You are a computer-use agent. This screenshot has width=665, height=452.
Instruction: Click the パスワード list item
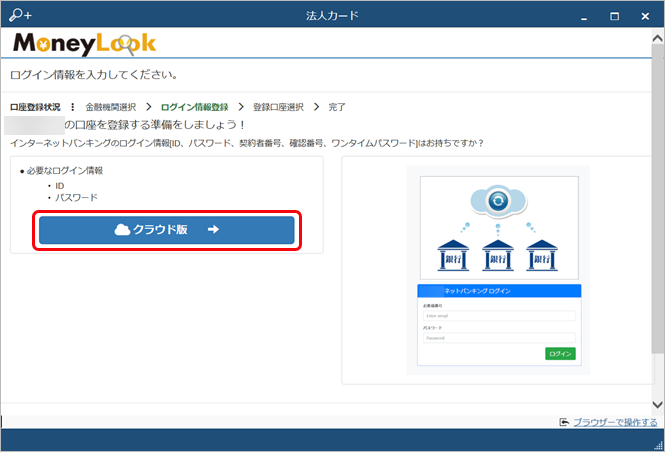(76, 198)
